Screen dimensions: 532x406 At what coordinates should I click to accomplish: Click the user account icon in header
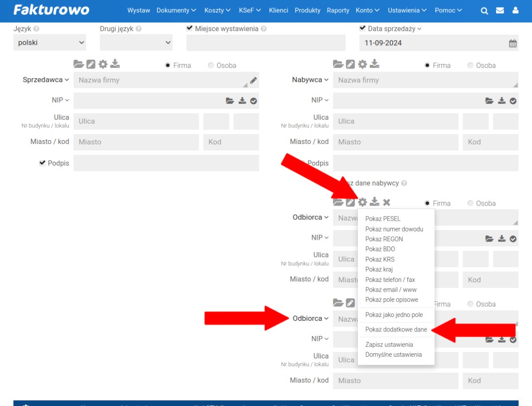[516, 11]
